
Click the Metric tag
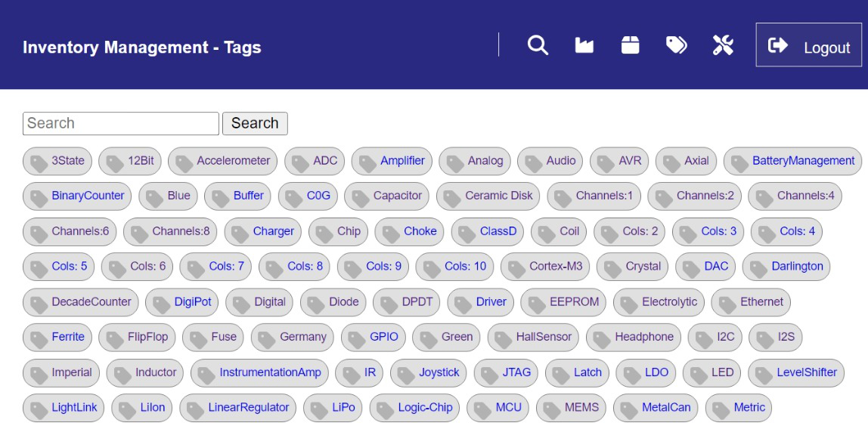739,409
